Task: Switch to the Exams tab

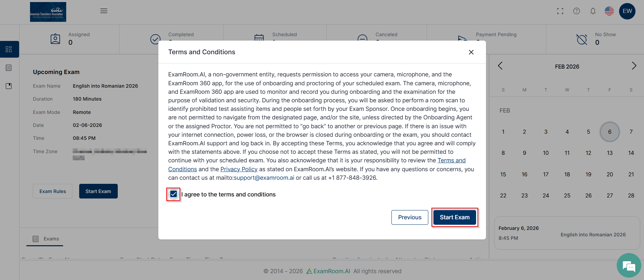Action: [46, 239]
